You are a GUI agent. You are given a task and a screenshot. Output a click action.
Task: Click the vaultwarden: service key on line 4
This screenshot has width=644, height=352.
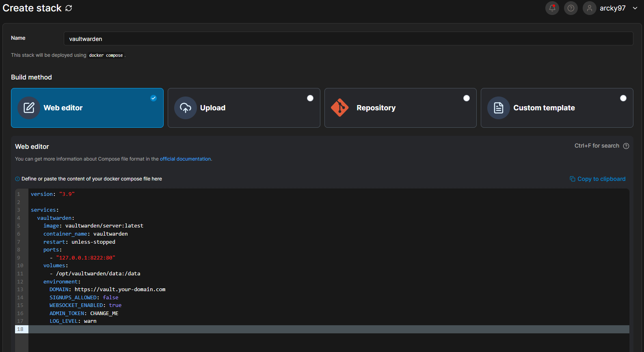pos(56,218)
